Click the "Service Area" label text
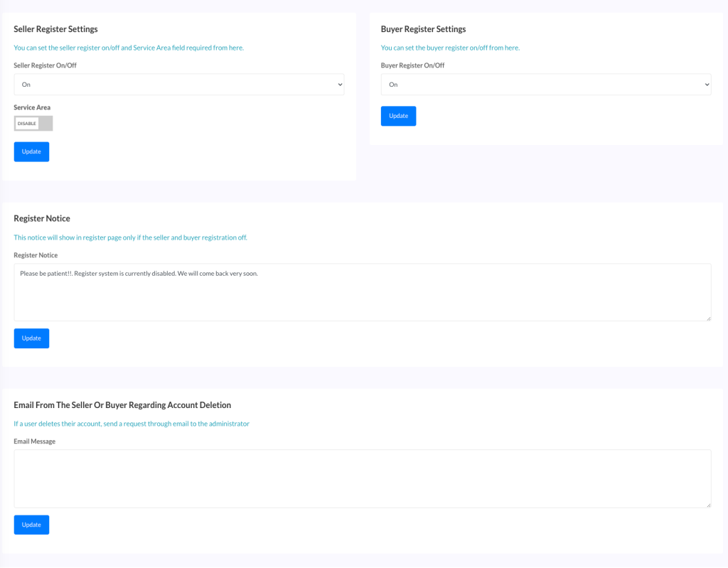Screen dimensions: 728x568 (x=32, y=107)
